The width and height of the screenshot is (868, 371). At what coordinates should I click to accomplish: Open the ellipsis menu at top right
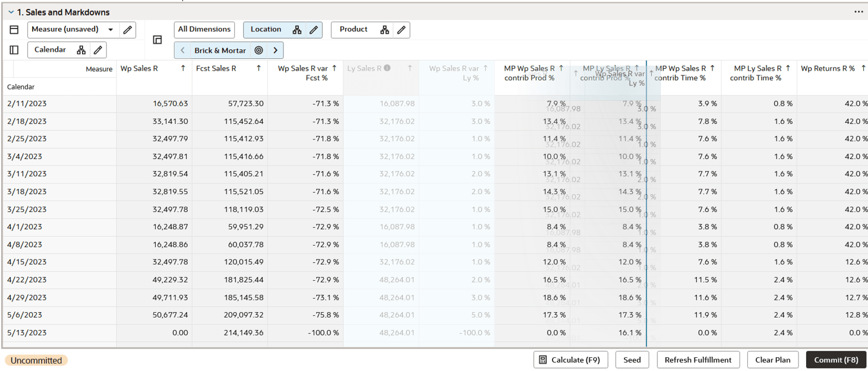(858, 11)
